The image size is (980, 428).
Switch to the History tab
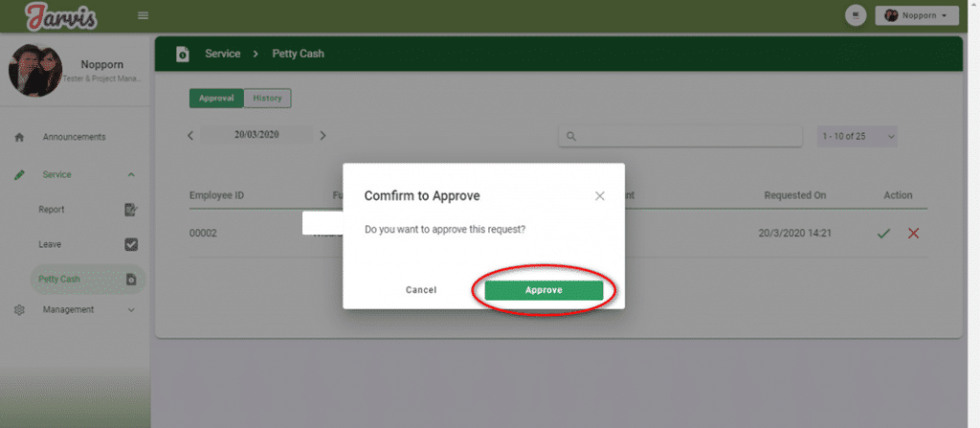tap(267, 98)
